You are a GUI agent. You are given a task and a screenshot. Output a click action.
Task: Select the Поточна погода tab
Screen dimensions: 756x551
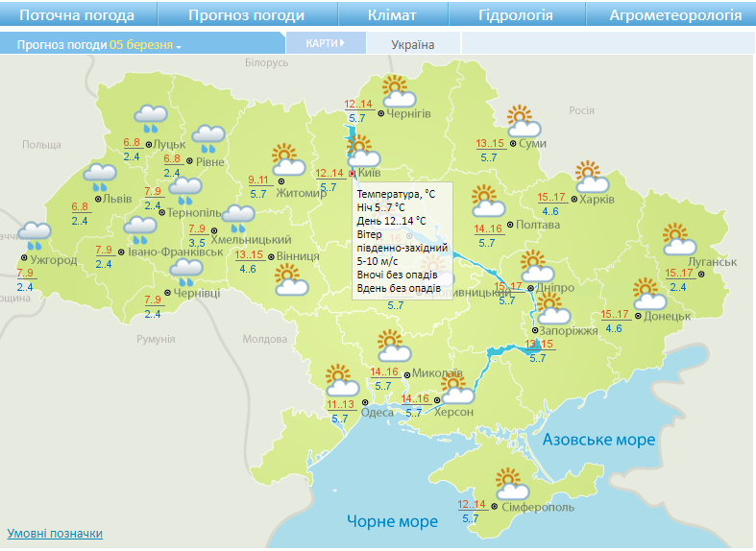pos(77,15)
